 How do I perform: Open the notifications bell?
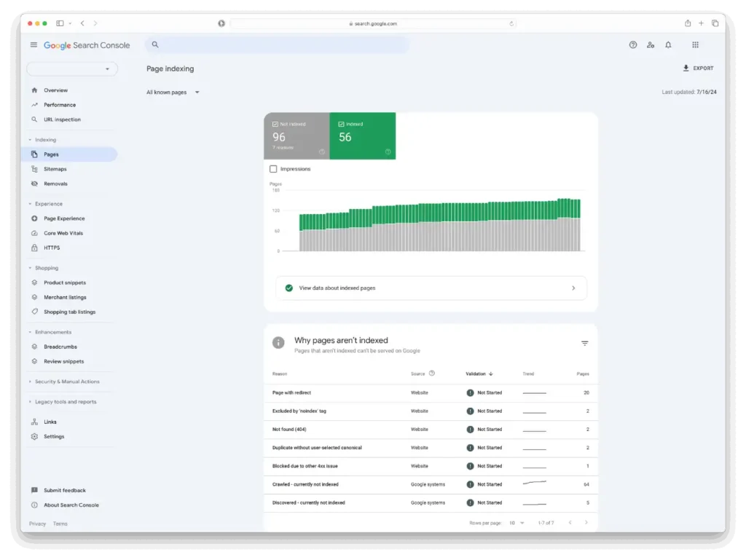[668, 44]
